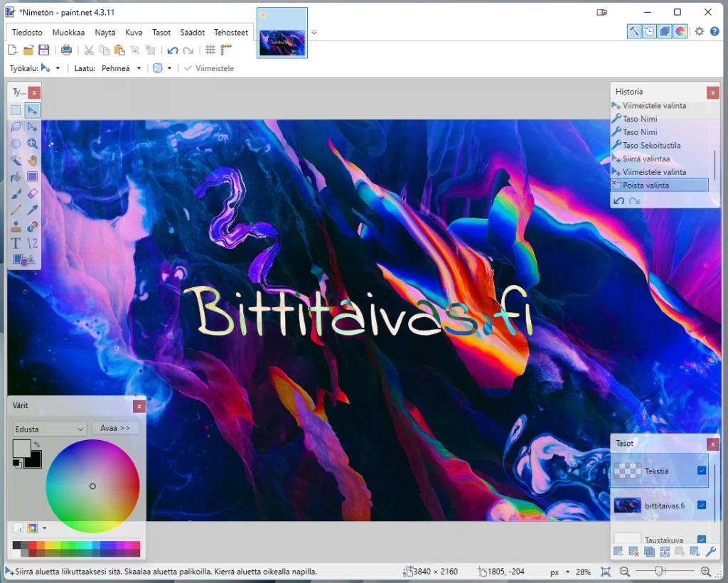The width and height of the screenshot is (728, 583).
Task: Click the Paste clipboard icon
Action: click(119, 50)
